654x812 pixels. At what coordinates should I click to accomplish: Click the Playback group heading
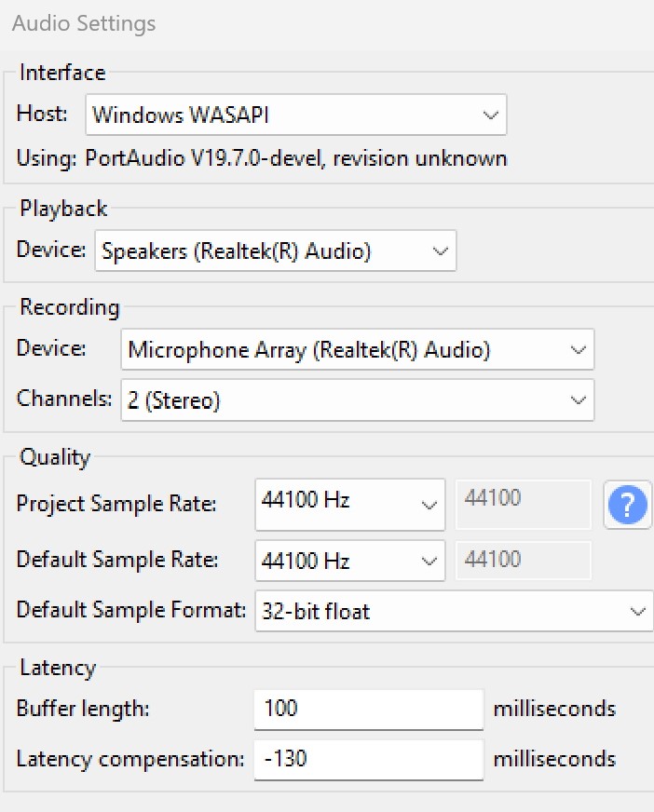click(x=63, y=209)
